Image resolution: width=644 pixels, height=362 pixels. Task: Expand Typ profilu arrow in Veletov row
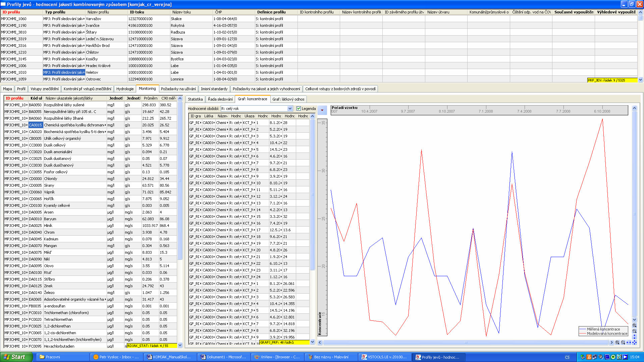84,72
